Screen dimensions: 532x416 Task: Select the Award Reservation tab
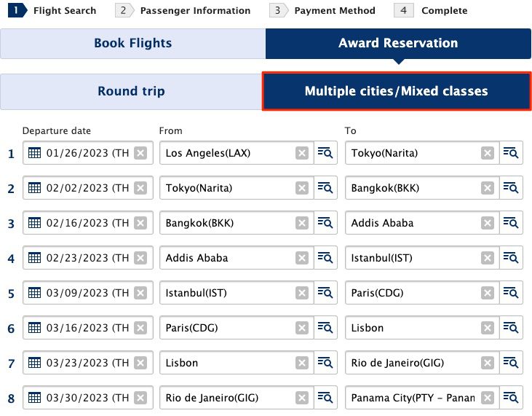(x=398, y=44)
